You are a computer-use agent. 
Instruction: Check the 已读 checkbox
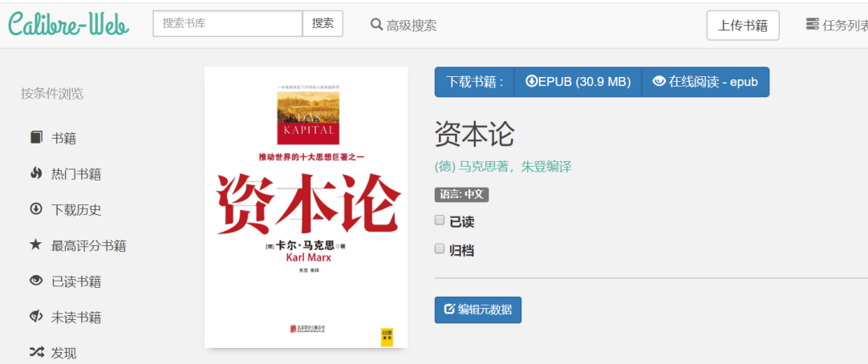(440, 220)
